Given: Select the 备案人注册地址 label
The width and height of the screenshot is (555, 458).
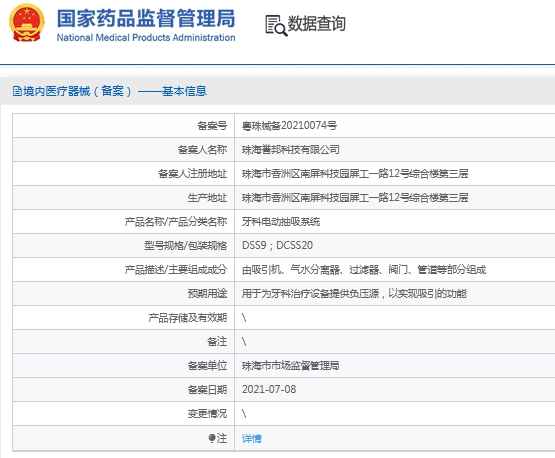Looking at the screenshot, I should [x=192, y=174].
